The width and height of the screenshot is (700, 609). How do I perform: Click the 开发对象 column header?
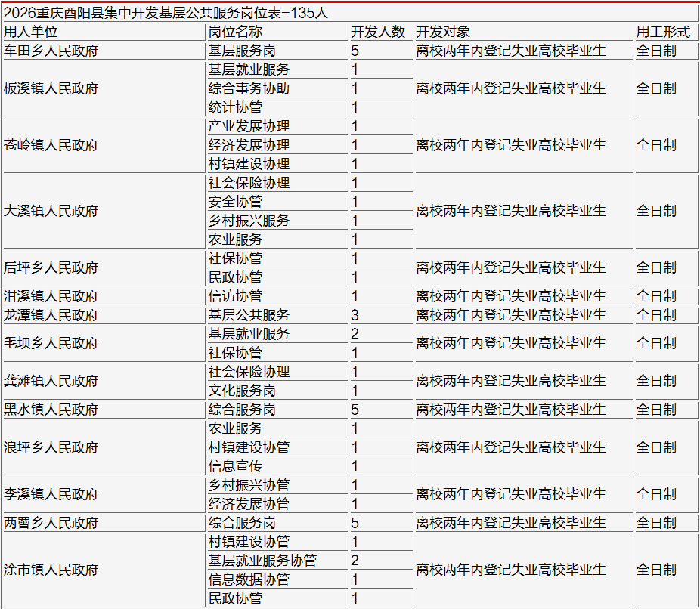click(x=524, y=32)
